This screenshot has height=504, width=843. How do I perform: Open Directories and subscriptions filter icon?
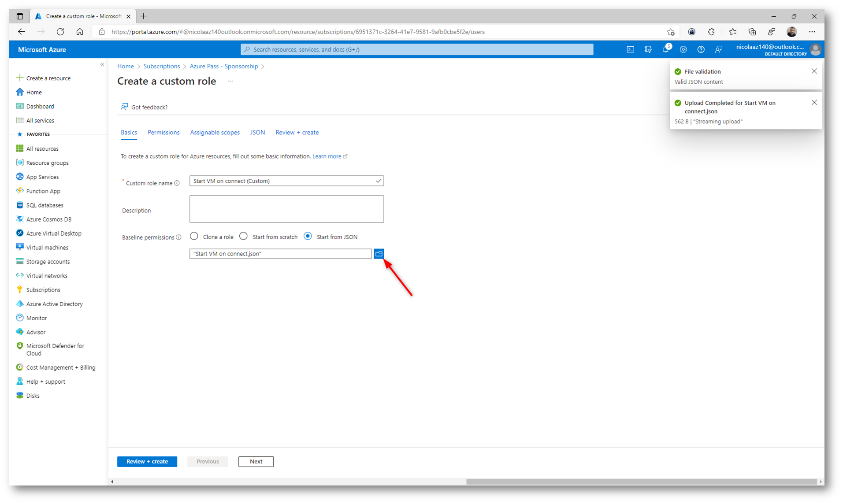tap(648, 49)
